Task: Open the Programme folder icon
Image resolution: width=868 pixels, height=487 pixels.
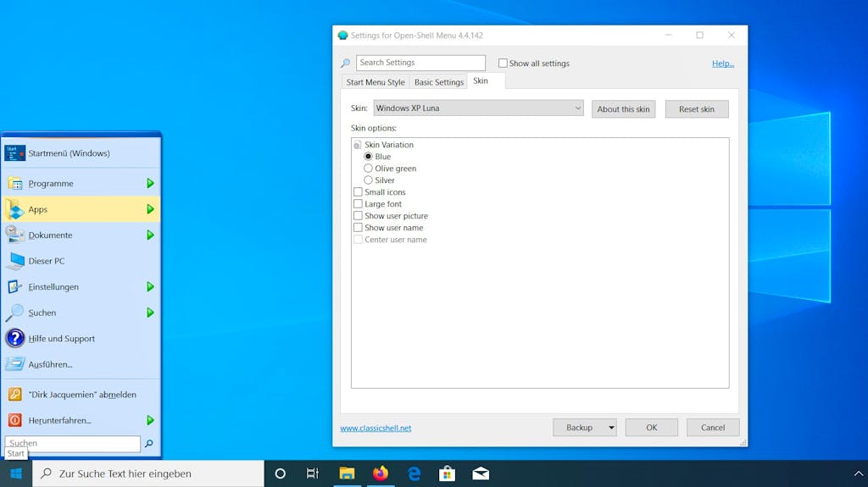Action: 15,183
